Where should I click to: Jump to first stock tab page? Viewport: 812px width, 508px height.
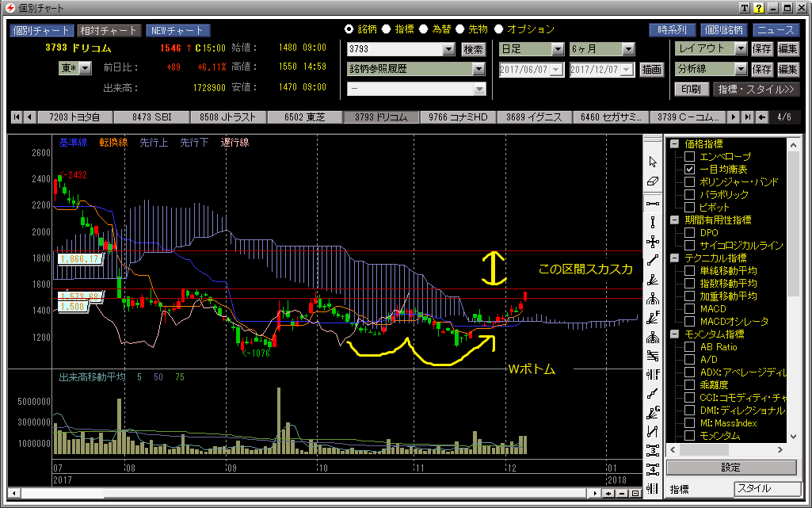pyautogui.click(x=17, y=117)
